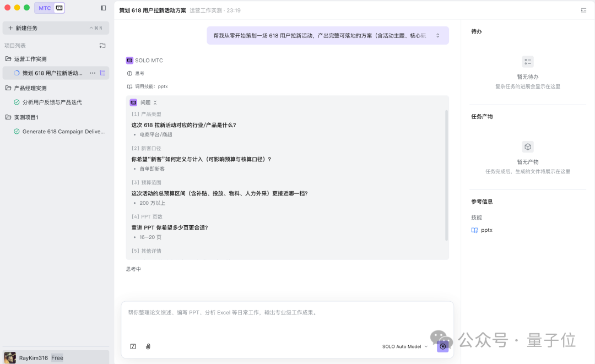Stop the running task generation

click(x=442, y=346)
